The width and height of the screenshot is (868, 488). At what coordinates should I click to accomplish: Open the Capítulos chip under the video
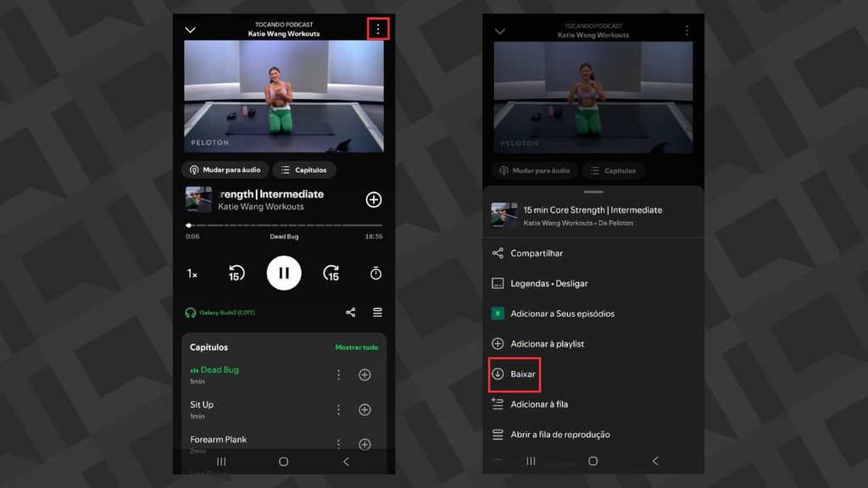point(304,169)
